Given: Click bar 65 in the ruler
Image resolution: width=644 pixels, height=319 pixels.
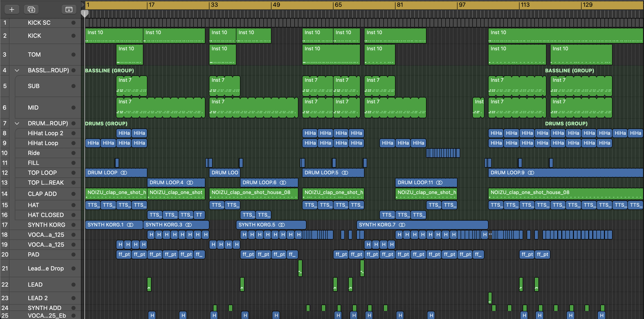Looking at the screenshot, I should (338, 5).
